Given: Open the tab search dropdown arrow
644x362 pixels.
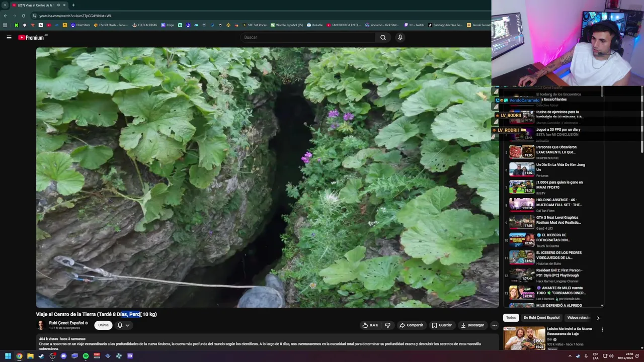Looking at the screenshot, I should 5,5.
